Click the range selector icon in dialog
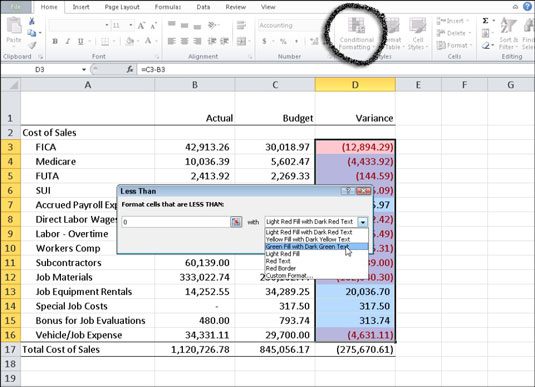 point(236,222)
